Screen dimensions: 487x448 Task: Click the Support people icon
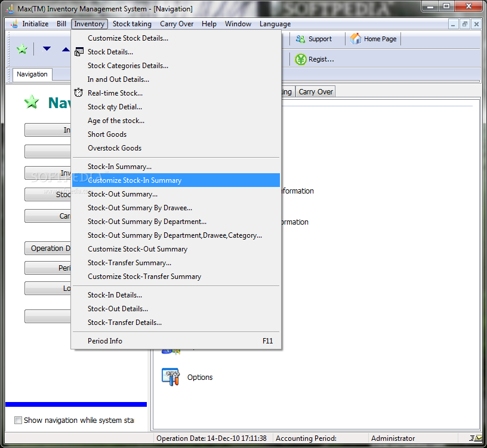(x=300, y=39)
